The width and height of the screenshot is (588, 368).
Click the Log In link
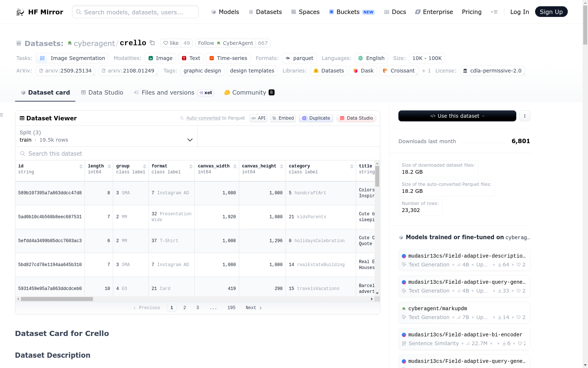point(520,12)
